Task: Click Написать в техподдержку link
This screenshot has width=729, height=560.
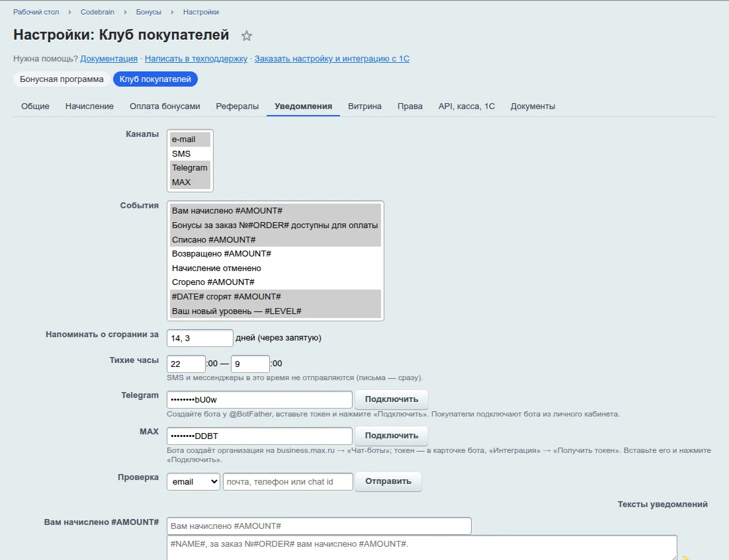Action: click(196, 59)
